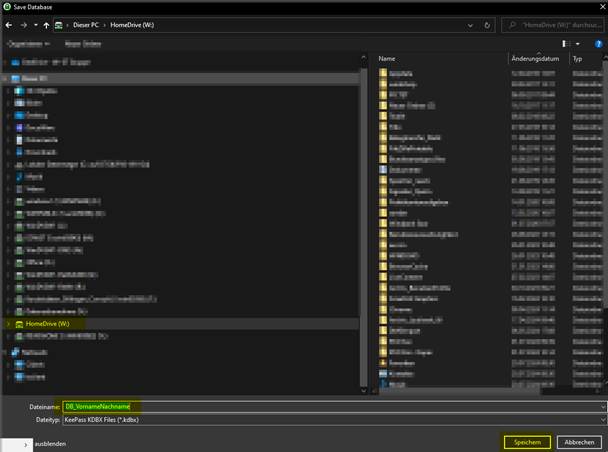
Task: Focus the HomeDrive search box
Action: pyautogui.click(x=553, y=25)
